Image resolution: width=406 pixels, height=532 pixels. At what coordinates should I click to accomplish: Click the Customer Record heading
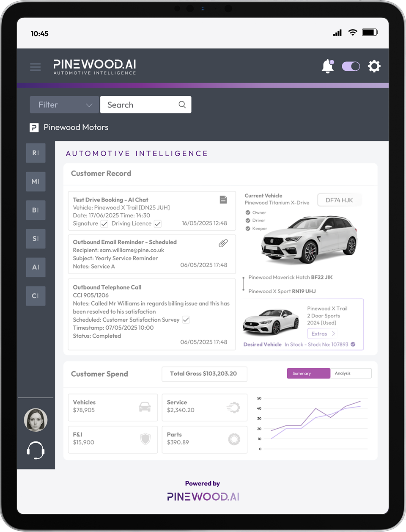coord(101,174)
